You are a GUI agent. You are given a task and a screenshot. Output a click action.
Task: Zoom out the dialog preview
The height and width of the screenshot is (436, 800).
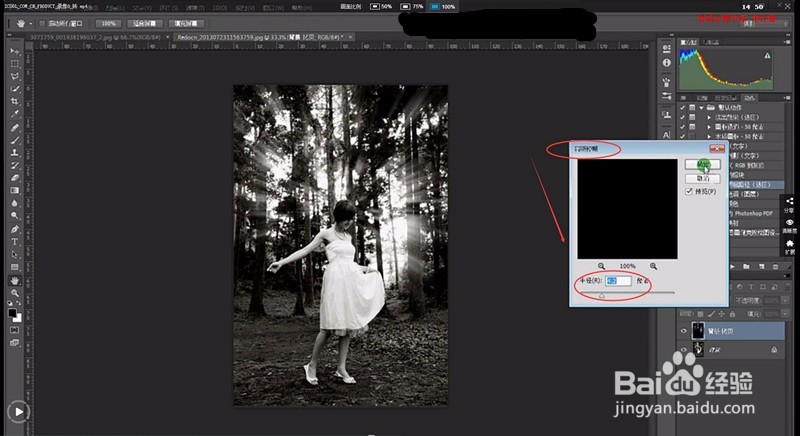pyautogui.click(x=602, y=266)
